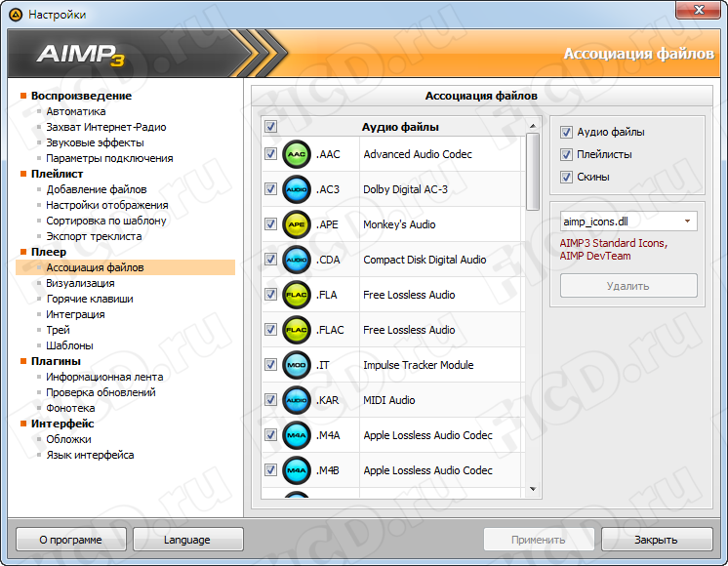The width and height of the screenshot is (728, 566).
Task: Open Звуковые эффекты settings
Action: 95,142
